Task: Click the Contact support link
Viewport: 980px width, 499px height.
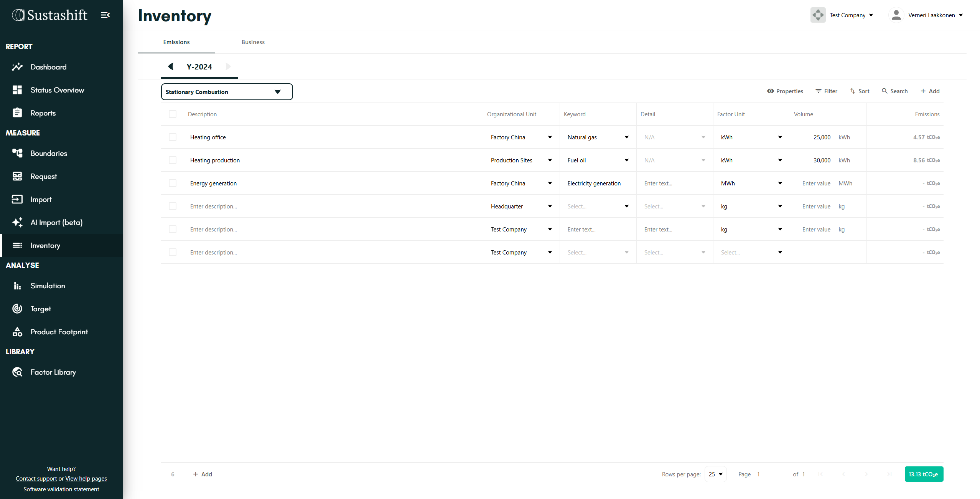Action: tap(36, 478)
